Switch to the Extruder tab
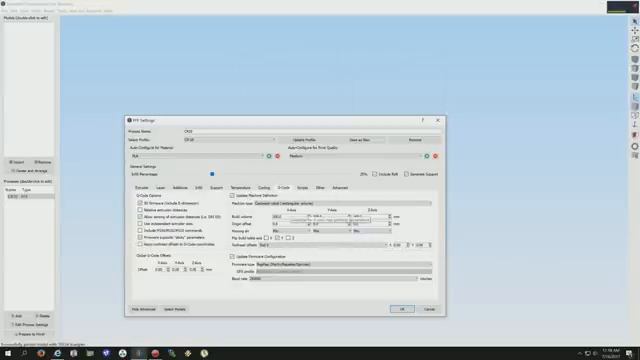This screenshot has width=640, height=360. pyautogui.click(x=142, y=188)
